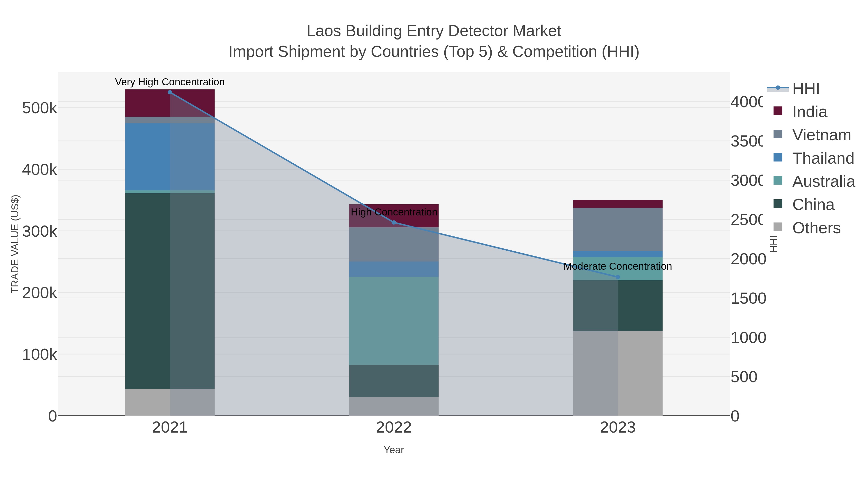Click the China segment of the 2023 bar

(x=618, y=306)
